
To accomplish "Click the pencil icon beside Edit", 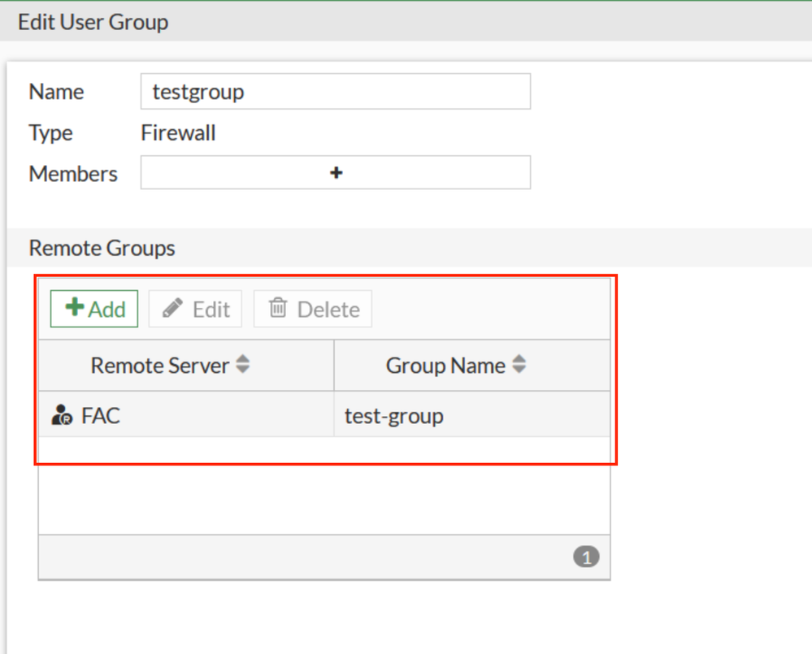I will [x=172, y=309].
